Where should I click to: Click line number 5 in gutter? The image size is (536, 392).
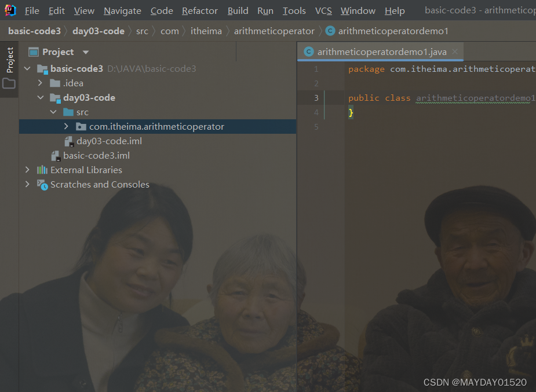(316, 127)
